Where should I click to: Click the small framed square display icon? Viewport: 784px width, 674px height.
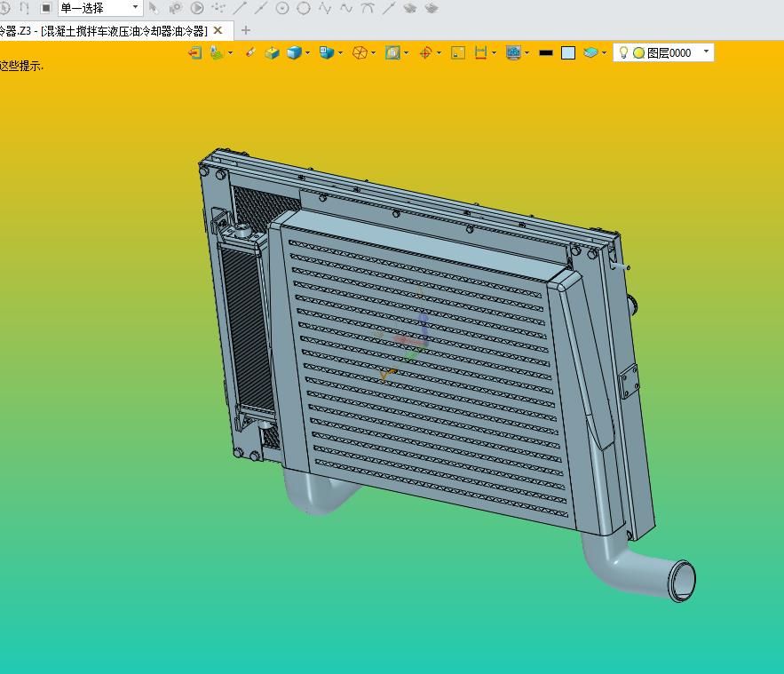point(458,52)
